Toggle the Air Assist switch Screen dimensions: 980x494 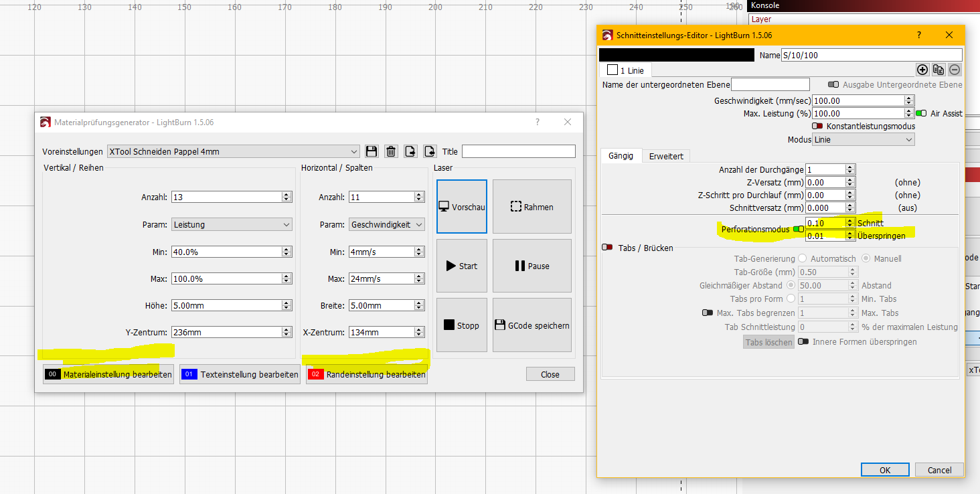(921, 114)
